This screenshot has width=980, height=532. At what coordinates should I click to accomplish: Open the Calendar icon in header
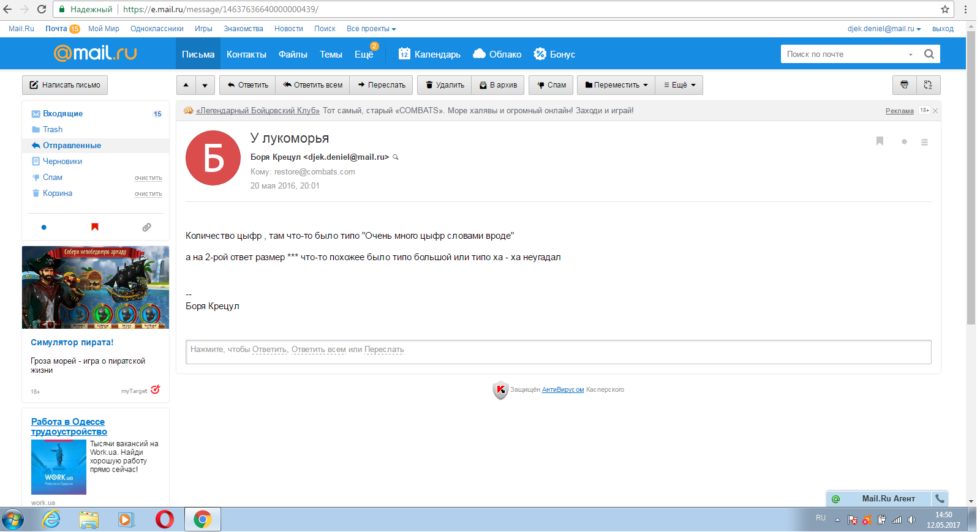click(404, 54)
